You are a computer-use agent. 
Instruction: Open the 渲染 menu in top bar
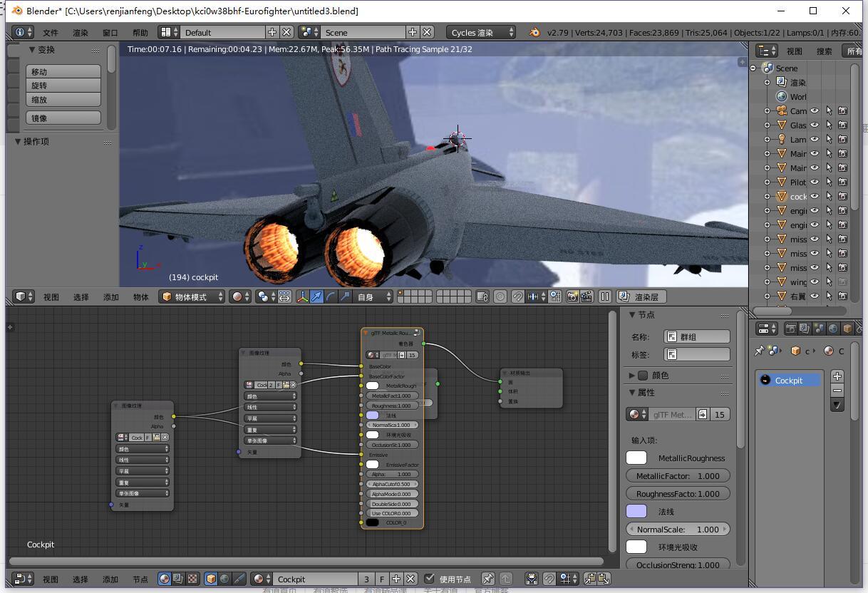(x=81, y=33)
